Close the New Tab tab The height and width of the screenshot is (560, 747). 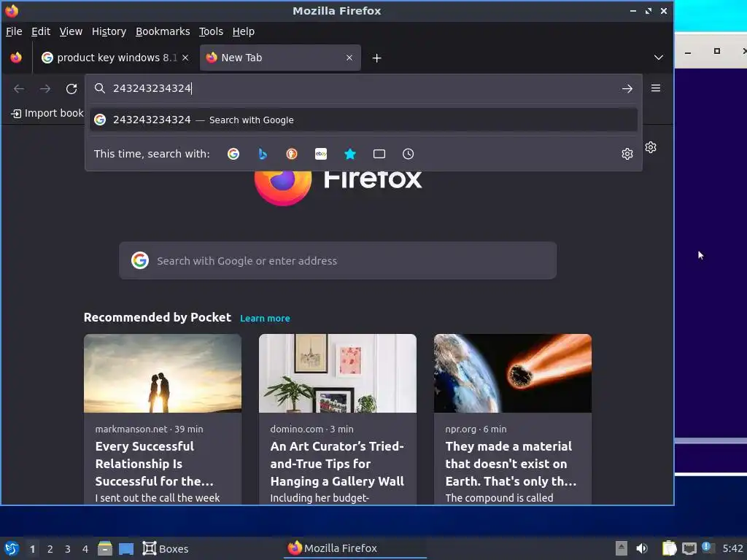[349, 58]
